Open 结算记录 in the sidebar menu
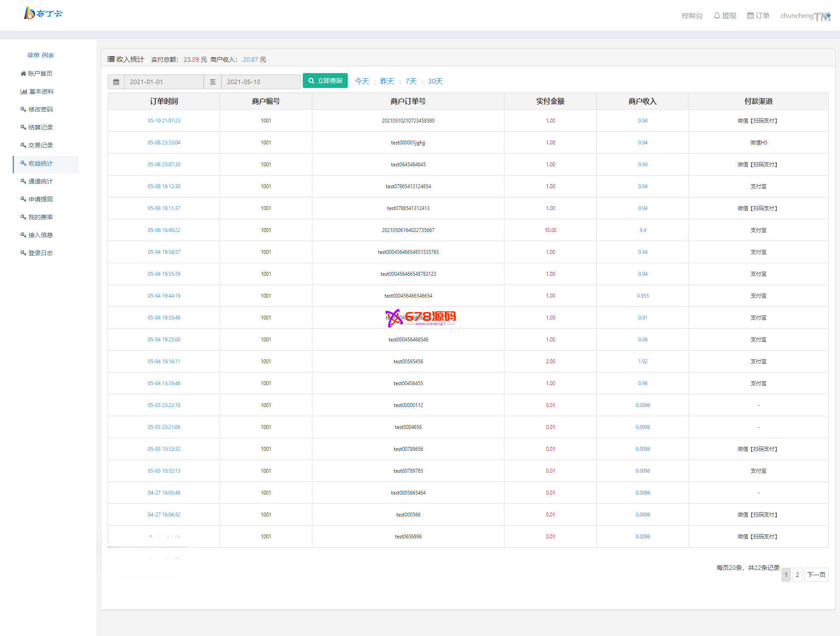 point(40,127)
